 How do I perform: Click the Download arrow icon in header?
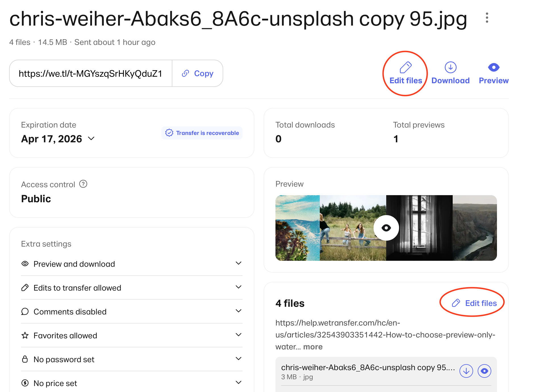coord(450,68)
